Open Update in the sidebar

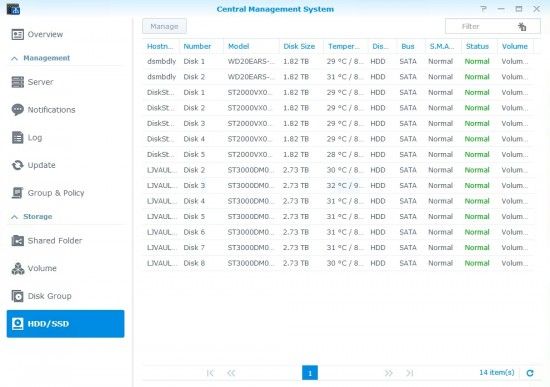click(x=66, y=165)
